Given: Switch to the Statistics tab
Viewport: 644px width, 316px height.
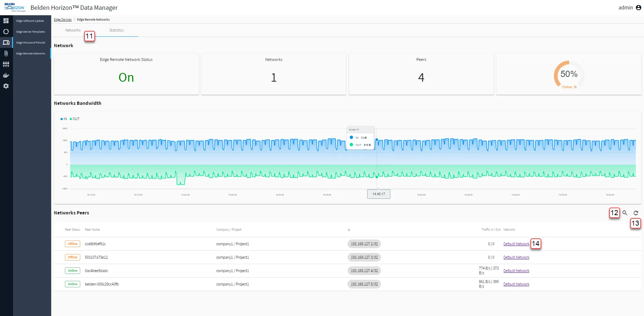Looking at the screenshot, I should point(116,30).
